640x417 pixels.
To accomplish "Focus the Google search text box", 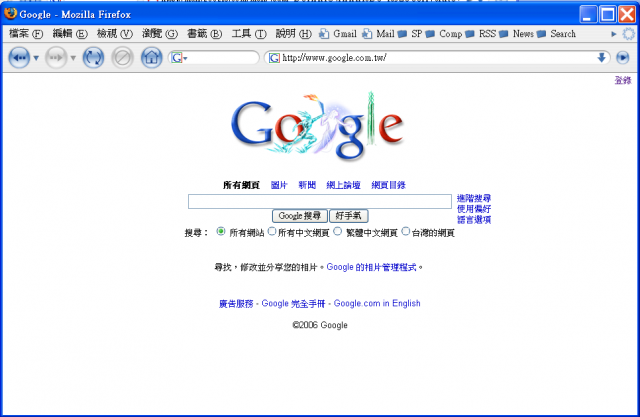I will pyautogui.click(x=320, y=202).
